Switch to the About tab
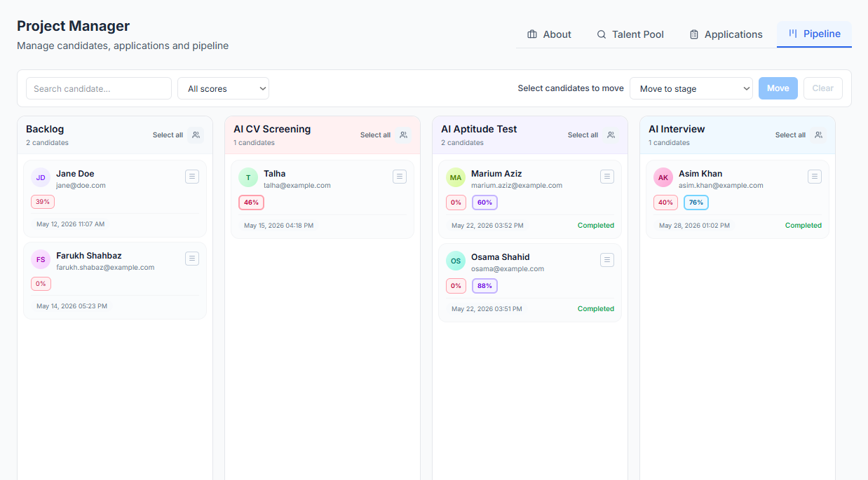This screenshot has width=868, height=480. 550,34
